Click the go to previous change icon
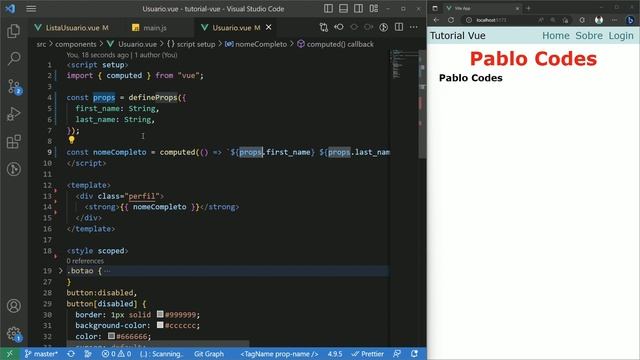Screen dimensions: 640x360 tap(339, 27)
